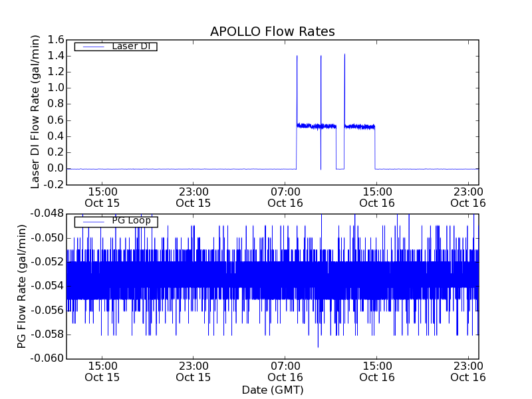
Task: Click the second Laser DI spike peak
Action: (321, 57)
